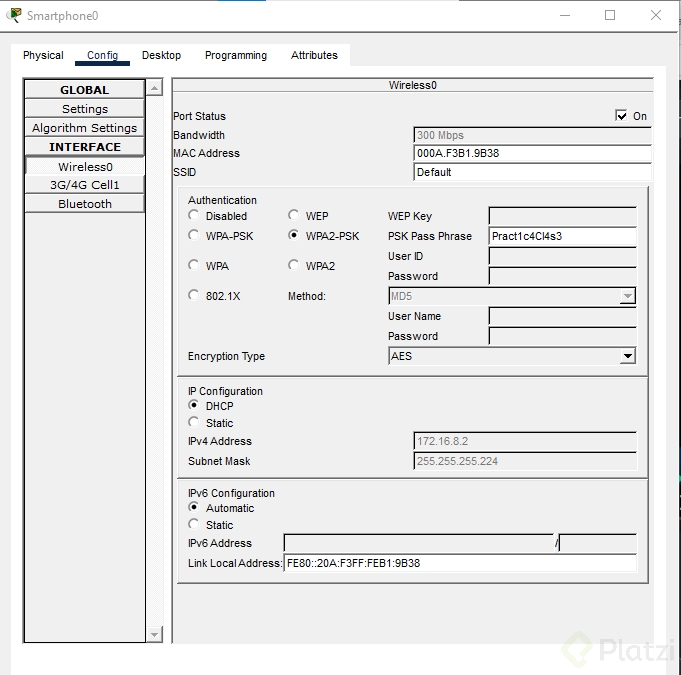Choose WPA-PSK authentication
681x675 pixels.
[x=194, y=235]
